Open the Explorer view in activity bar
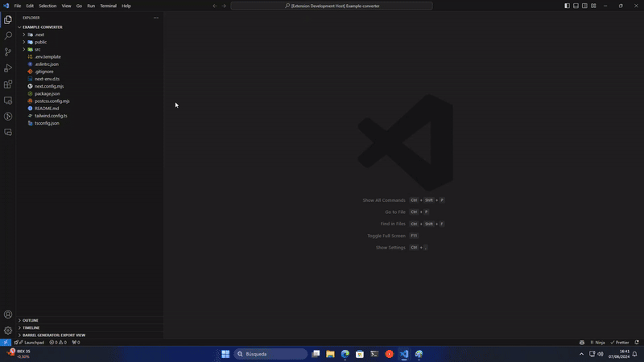This screenshot has height=362, width=644. click(8, 19)
